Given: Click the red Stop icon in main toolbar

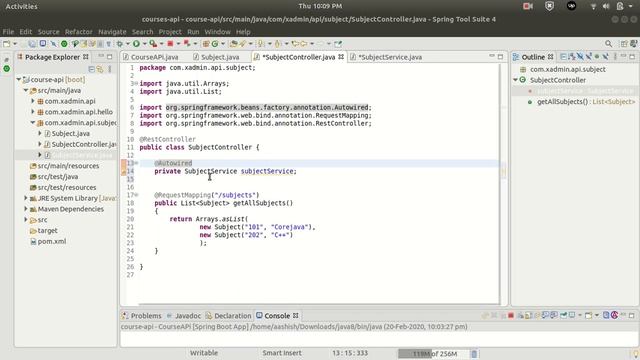Looking at the screenshot, I should (170, 44).
